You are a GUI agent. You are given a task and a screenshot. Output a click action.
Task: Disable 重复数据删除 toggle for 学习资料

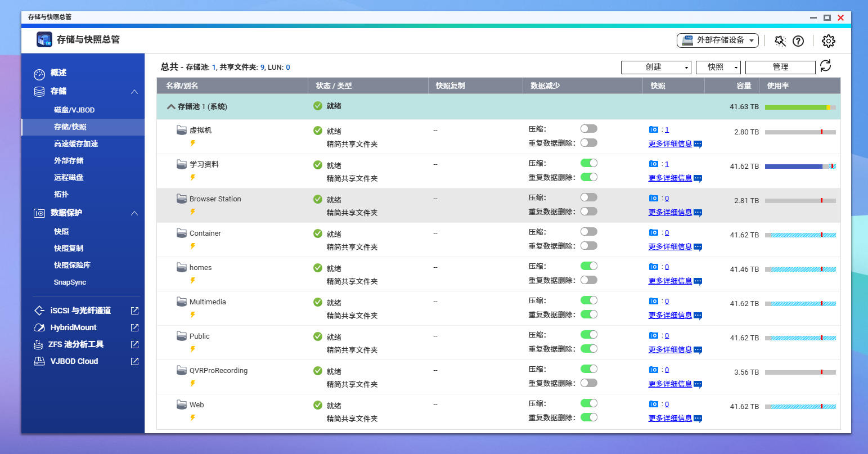click(588, 177)
